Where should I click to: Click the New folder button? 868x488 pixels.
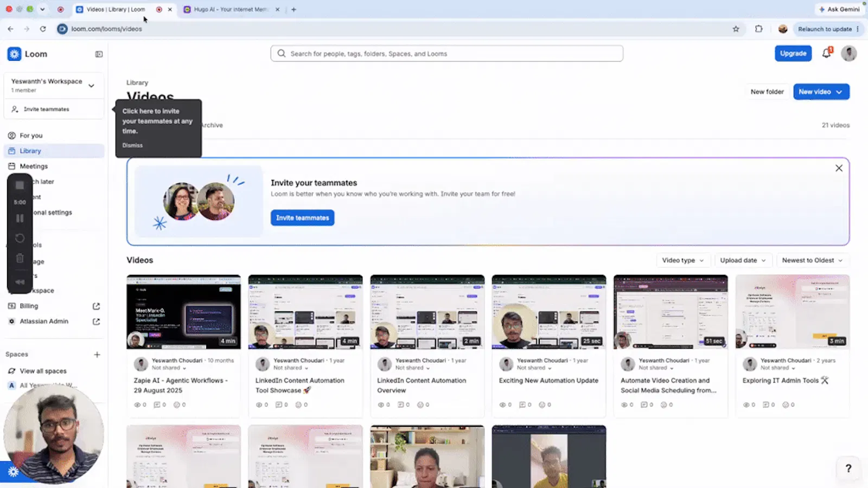point(767,92)
